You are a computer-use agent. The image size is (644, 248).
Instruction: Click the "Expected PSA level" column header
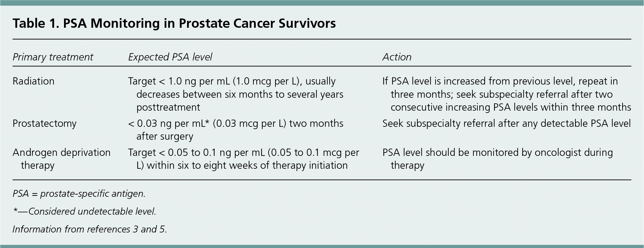(170, 57)
